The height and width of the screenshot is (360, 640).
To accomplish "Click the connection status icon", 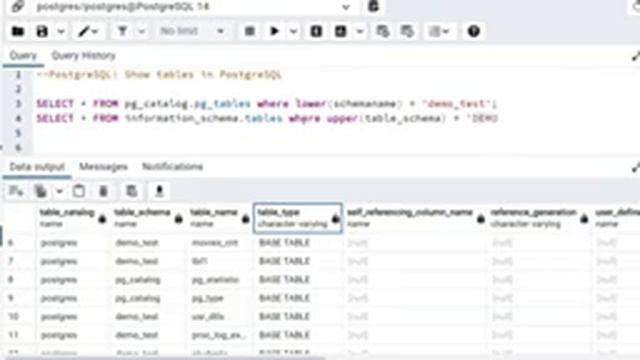I will pyautogui.click(x=17, y=6).
